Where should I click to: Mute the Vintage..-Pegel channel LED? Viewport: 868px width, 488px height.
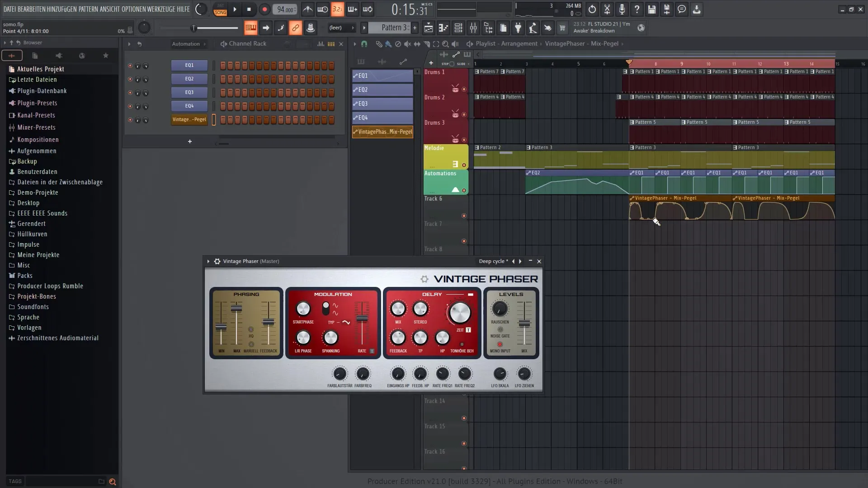(130, 120)
